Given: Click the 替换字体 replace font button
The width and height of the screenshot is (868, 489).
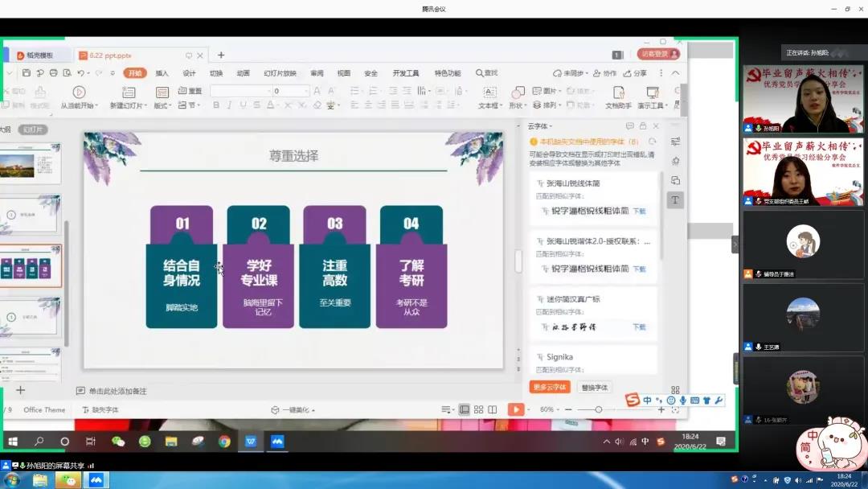Looking at the screenshot, I should pyautogui.click(x=594, y=387).
